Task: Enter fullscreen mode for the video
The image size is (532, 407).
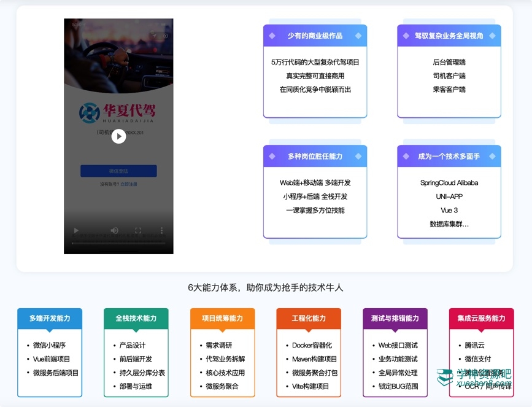Action: (x=138, y=231)
